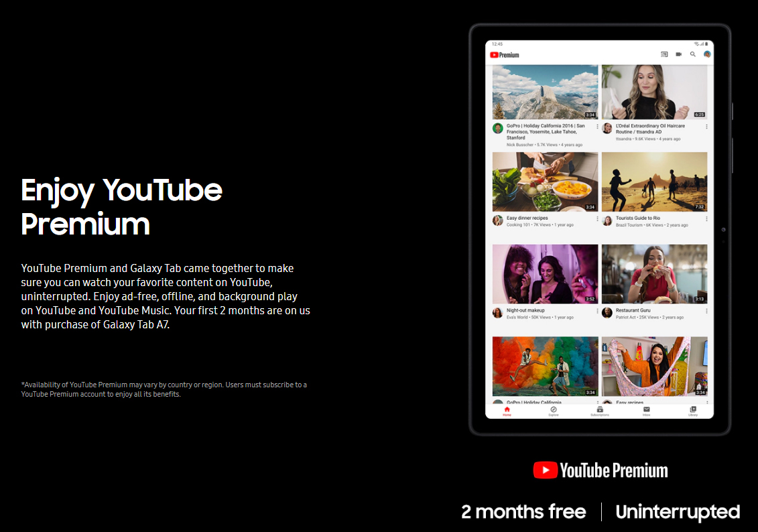Screen dimensions: 758x532
Task: Click the '2 months free' caption
Action: (x=523, y=512)
